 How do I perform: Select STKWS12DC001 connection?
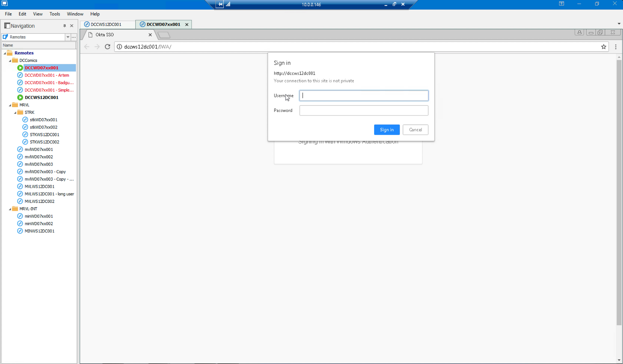click(x=45, y=135)
